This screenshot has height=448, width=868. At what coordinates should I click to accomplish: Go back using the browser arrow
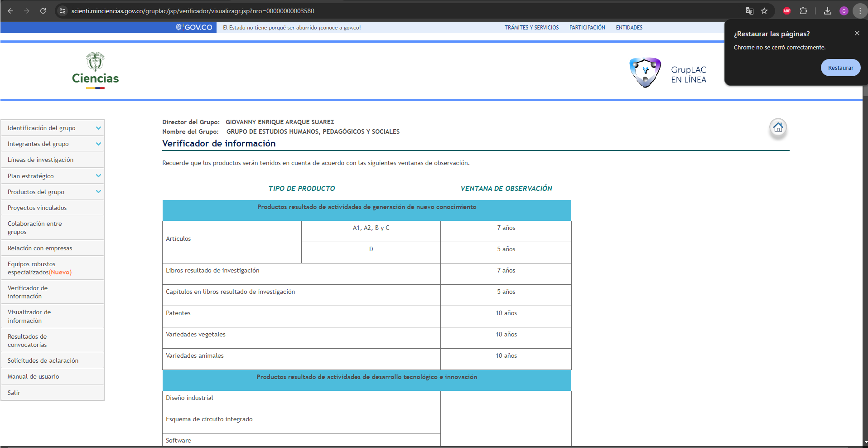[x=10, y=11]
